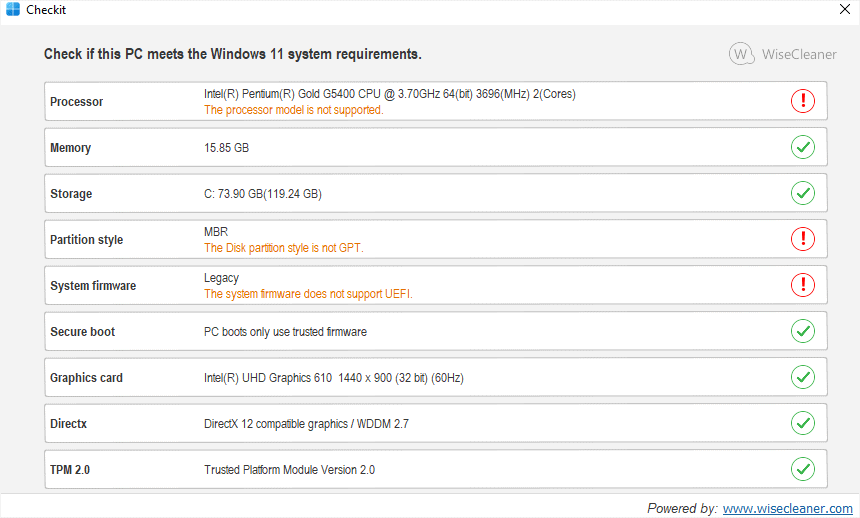
Task: Click the Memory green checkmark icon
Action: pyautogui.click(x=803, y=147)
